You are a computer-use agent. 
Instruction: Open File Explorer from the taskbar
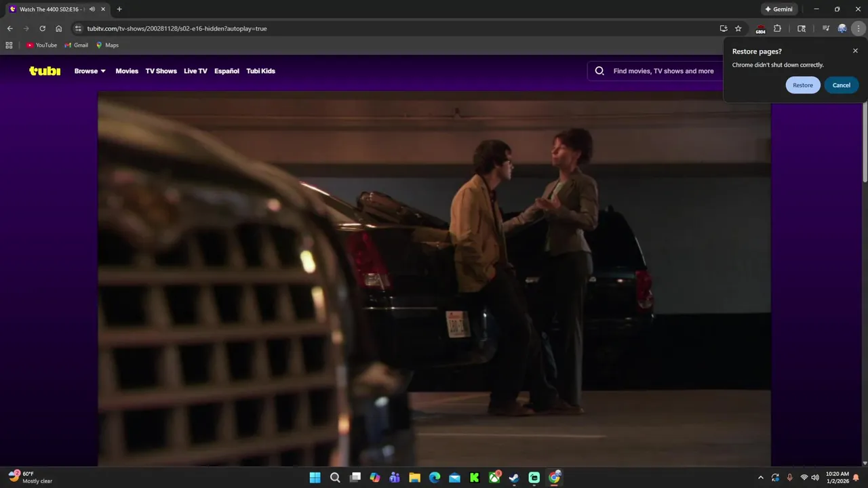(414, 478)
